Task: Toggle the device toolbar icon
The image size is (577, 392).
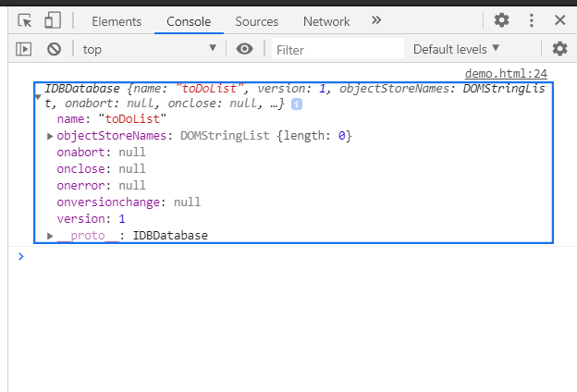Action: pyautogui.click(x=53, y=20)
